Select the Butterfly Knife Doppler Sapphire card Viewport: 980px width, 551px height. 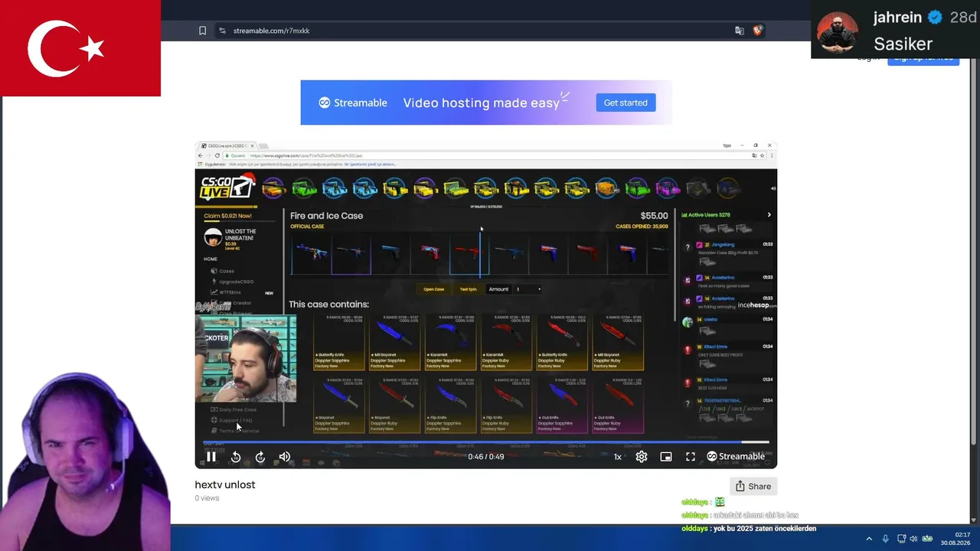(x=338, y=341)
